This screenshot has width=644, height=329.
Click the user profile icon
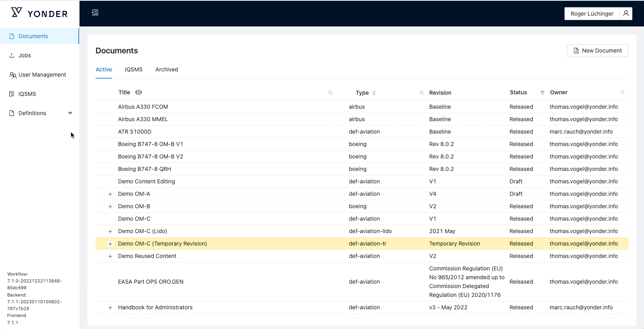click(x=626, y=14)
